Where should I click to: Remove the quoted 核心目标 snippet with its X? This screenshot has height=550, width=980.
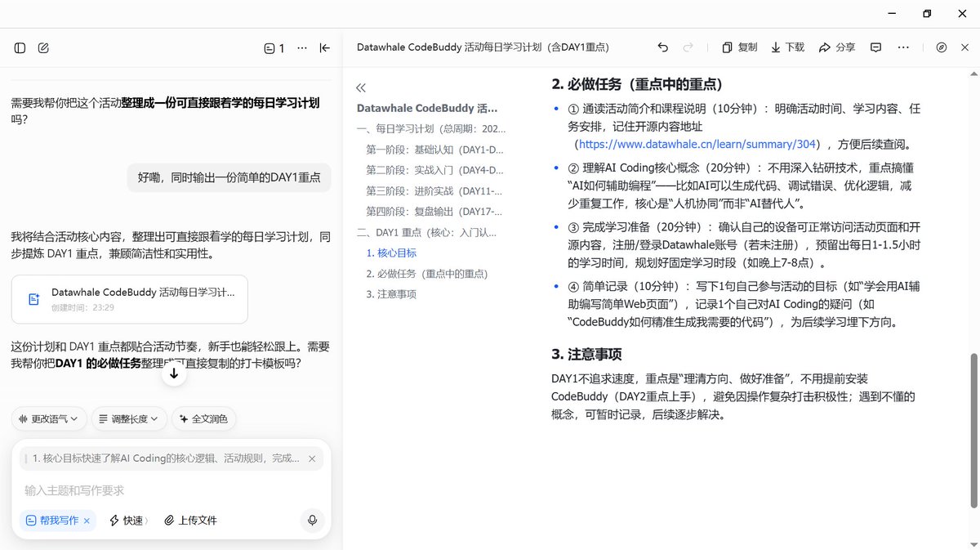pos(312,459)
